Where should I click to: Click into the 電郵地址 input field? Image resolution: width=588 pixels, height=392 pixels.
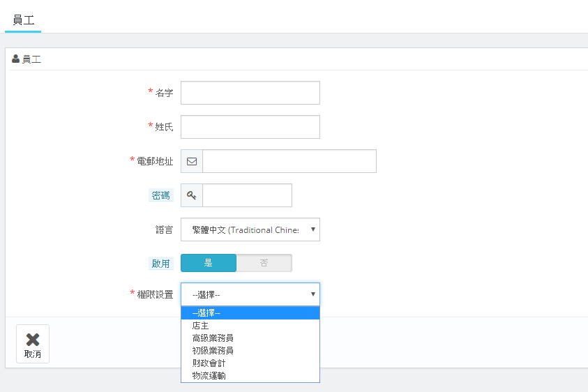tap(289, 161)
